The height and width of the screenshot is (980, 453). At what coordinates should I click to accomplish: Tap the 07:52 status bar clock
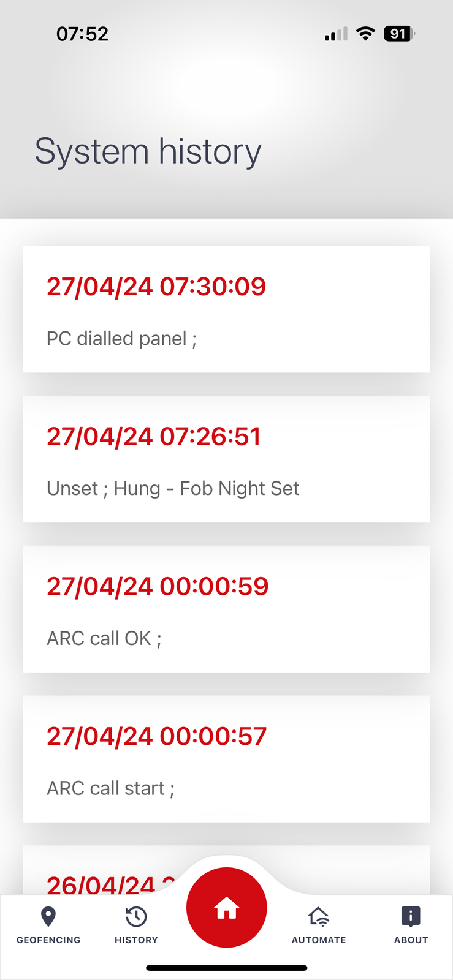pyautogui.click(x=82, y=34)
